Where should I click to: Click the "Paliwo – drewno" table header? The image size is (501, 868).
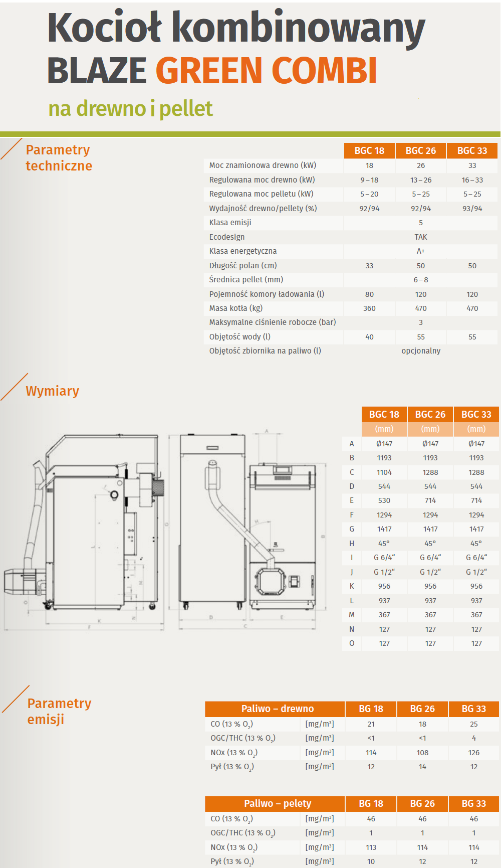coord(278,709)
